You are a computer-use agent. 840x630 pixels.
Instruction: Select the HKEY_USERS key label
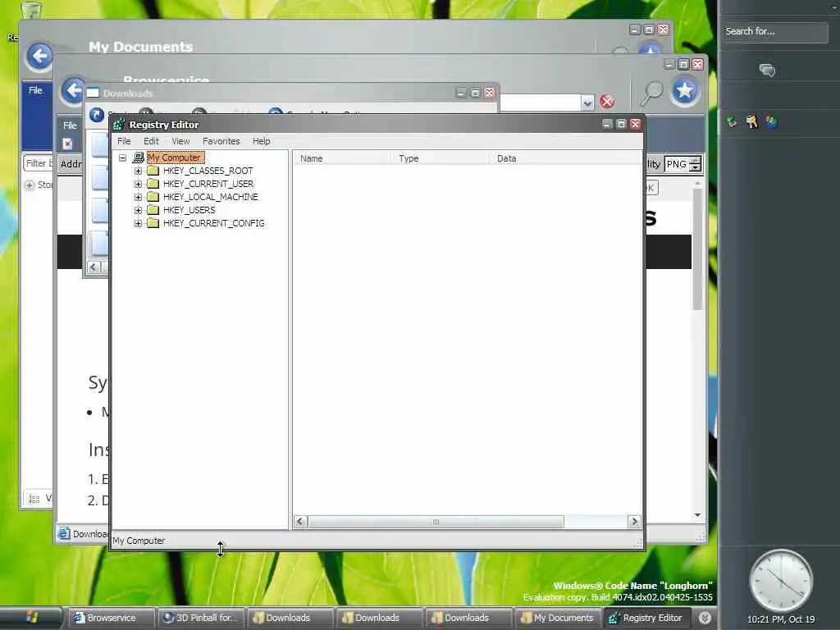pos(189,210)
